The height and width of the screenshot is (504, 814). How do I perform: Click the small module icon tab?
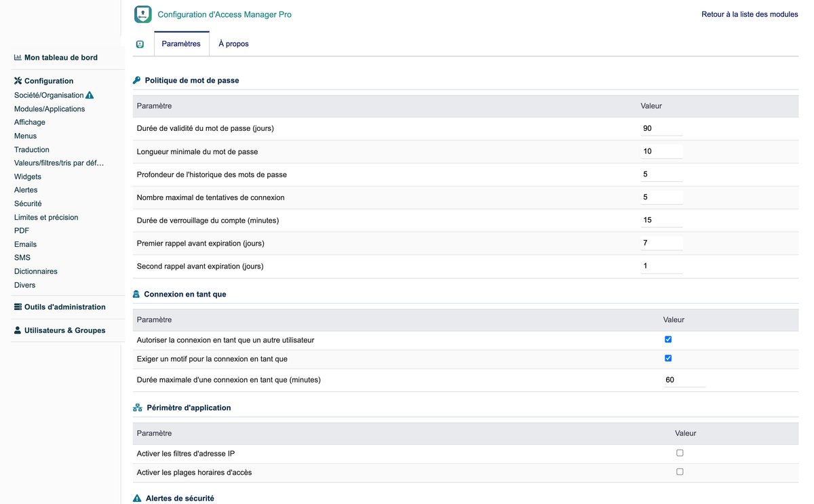tap(140, 44)
